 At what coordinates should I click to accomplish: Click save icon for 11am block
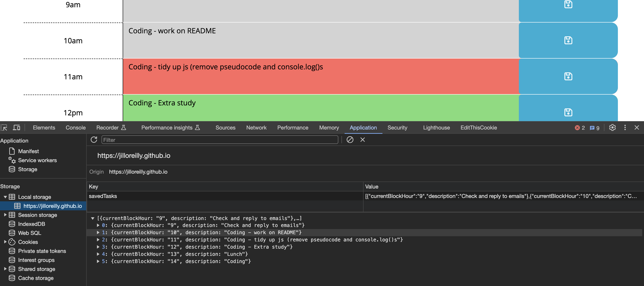[x=568, y=76]
